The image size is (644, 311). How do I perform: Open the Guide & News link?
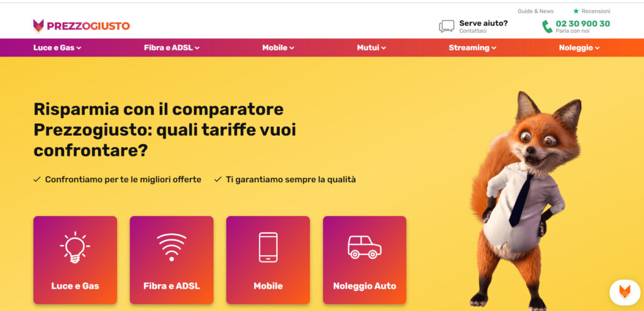click(x=536, y=11)
